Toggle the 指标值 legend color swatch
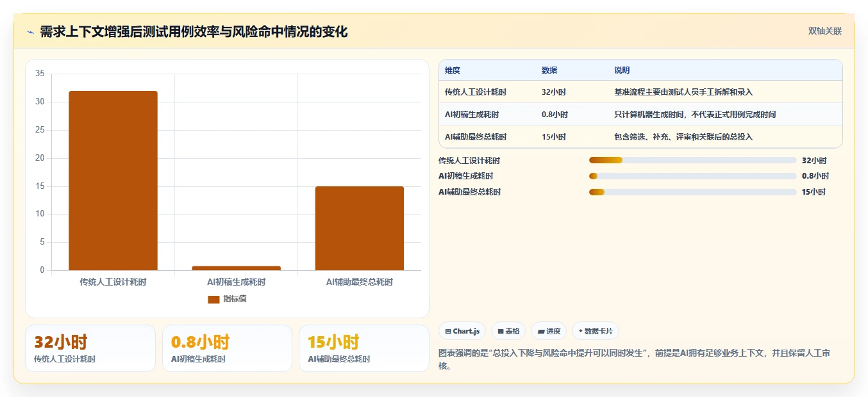 (213, 299)
